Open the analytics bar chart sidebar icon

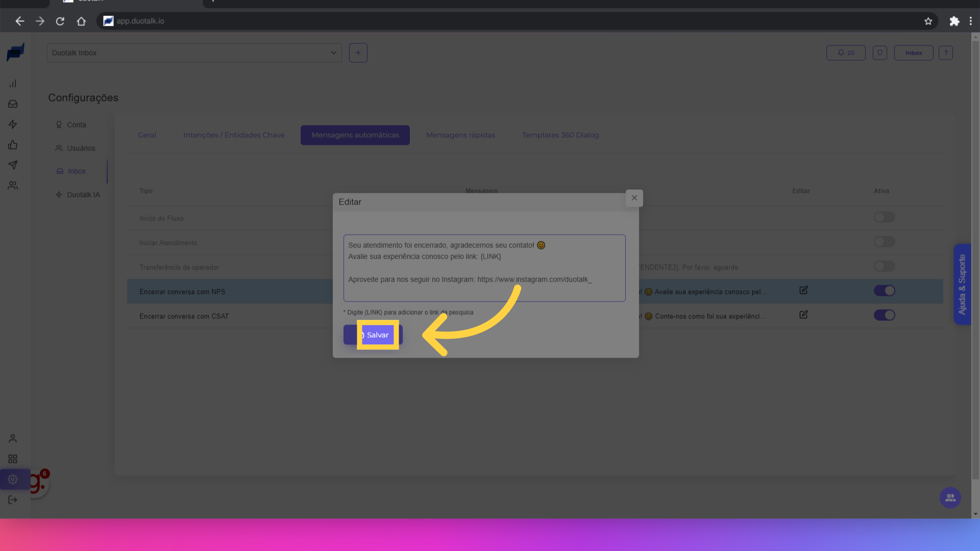pyautogui.click(x=13, y=84)
